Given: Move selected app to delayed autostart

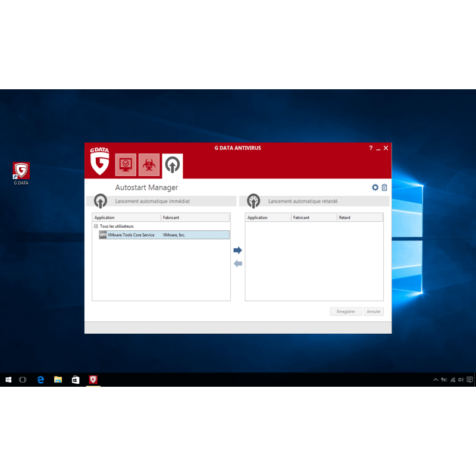Looking at the screenshot, I should [237, 250].
